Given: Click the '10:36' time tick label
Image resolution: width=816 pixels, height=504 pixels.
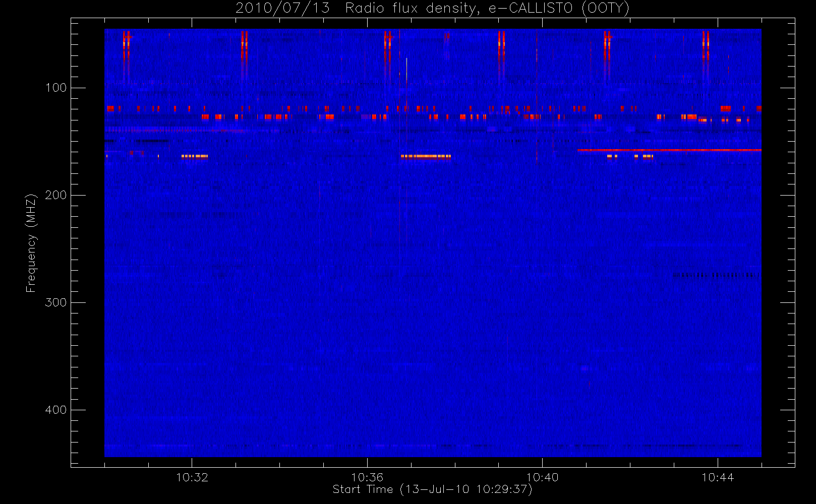Looking at the screenshot, I should point(367,477).
